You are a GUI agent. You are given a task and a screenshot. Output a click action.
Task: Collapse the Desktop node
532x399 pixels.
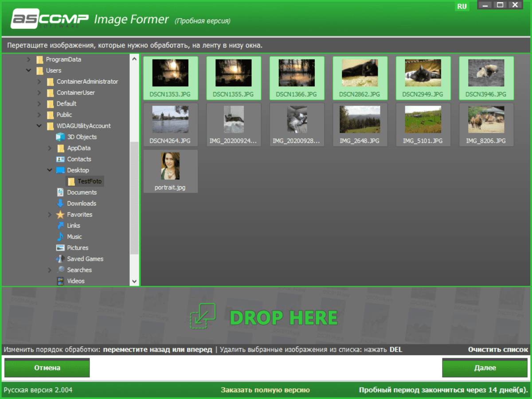point(50,170)
